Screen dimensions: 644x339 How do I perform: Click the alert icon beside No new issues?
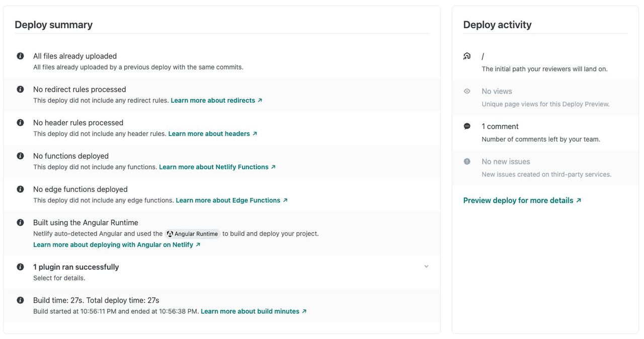467,162
